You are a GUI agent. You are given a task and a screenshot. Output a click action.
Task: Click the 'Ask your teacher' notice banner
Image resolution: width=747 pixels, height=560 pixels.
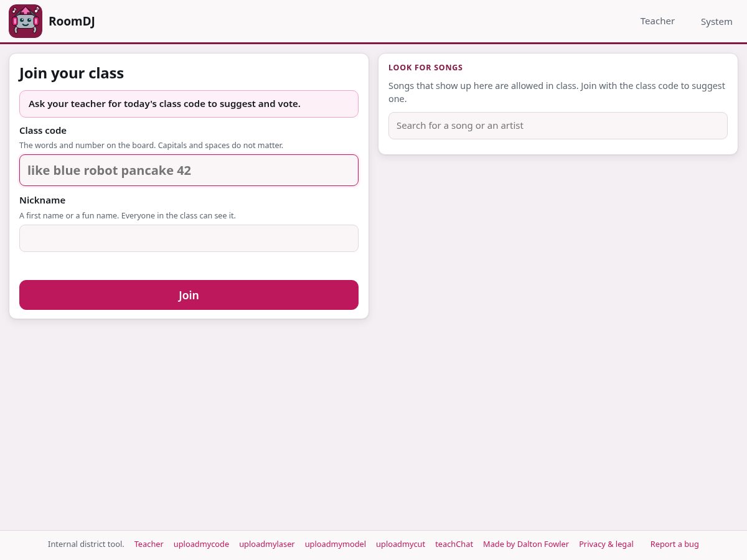tap(189, 104)
